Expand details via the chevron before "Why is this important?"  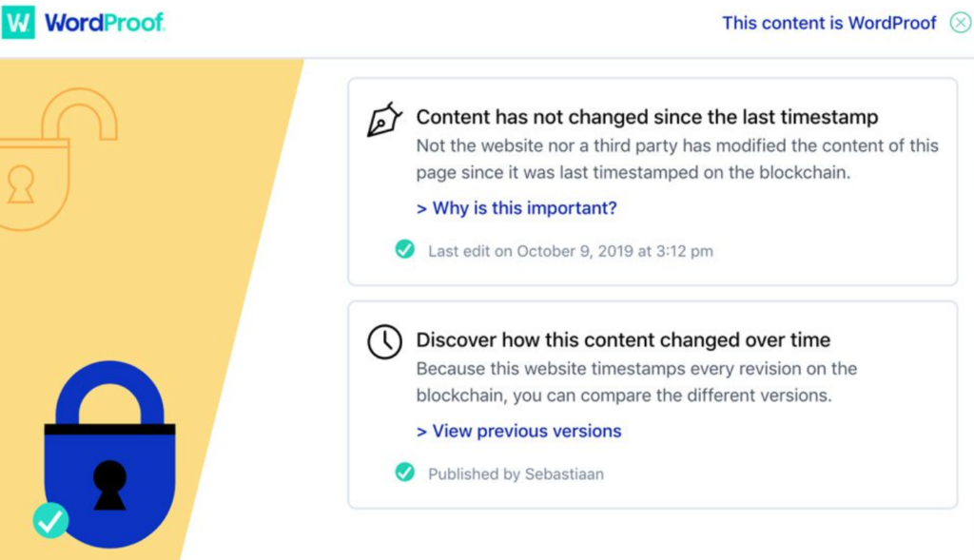419,208
